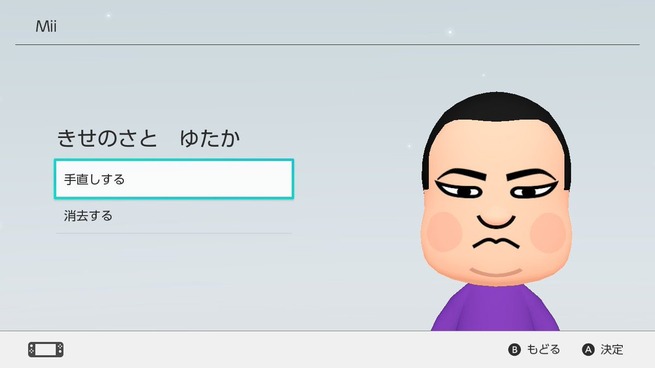This screenshot has height=368, width=655.
Task: Select the 手直しする option
Action: tap(174, 179)
